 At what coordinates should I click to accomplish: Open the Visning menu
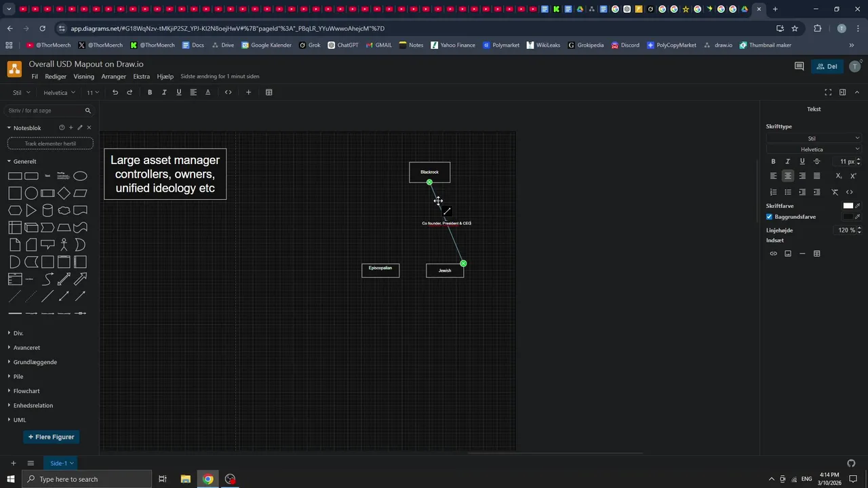(84, 77)
